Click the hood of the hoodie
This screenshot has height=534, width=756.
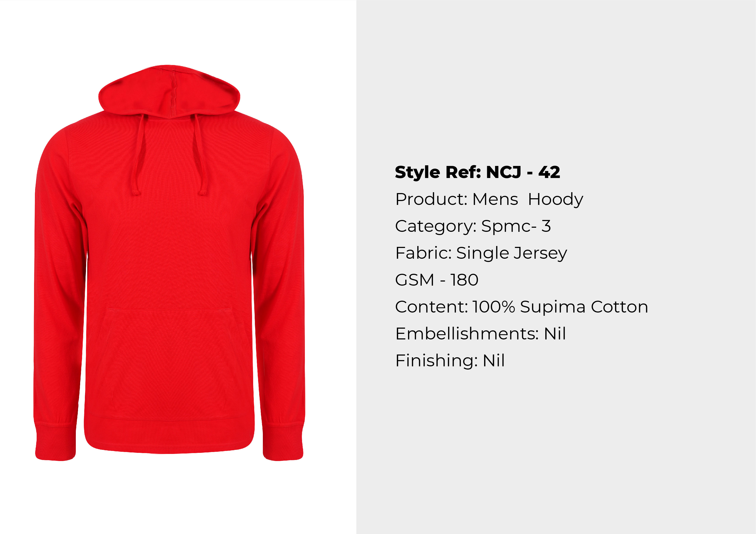click(169, 91)
